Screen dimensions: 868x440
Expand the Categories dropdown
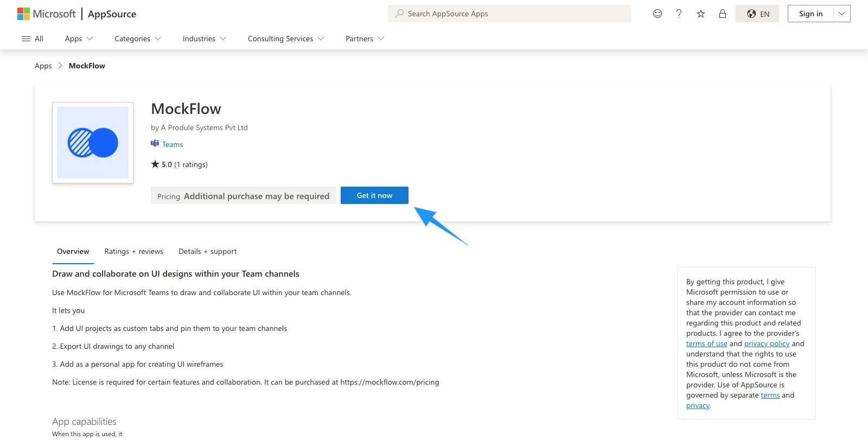pyautogui.click(x=138, y=39)
